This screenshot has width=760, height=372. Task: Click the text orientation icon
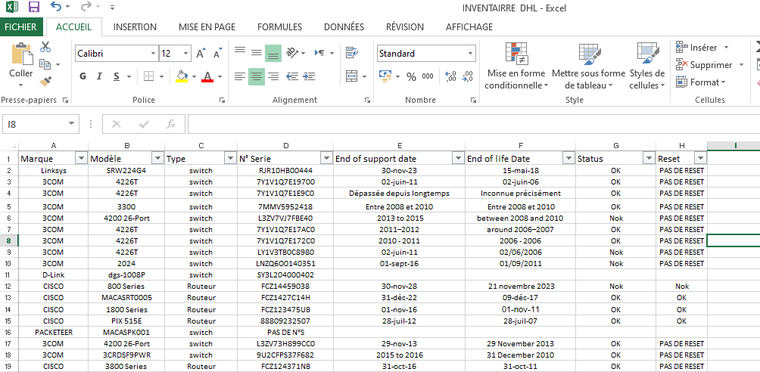tap(292, 52)
